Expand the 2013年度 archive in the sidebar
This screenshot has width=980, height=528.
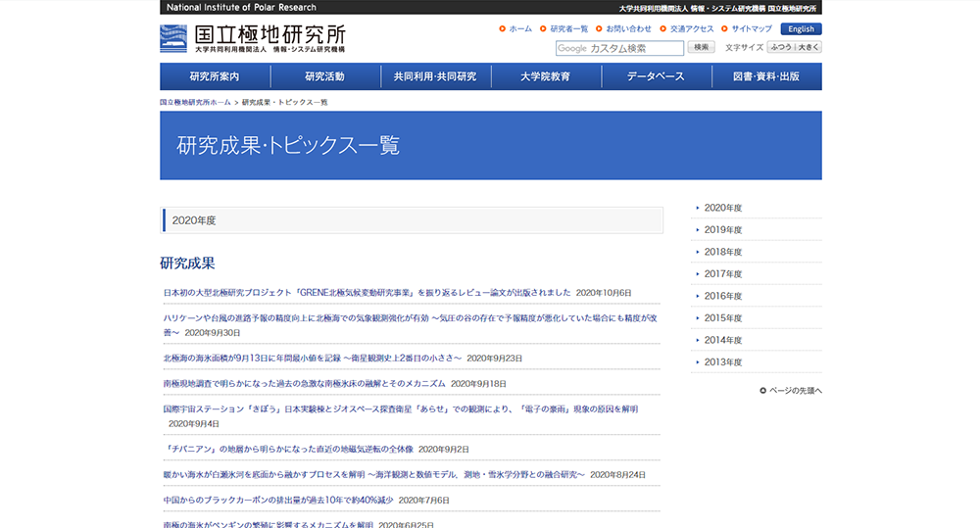pyautogui.click(x=723, y=362)
